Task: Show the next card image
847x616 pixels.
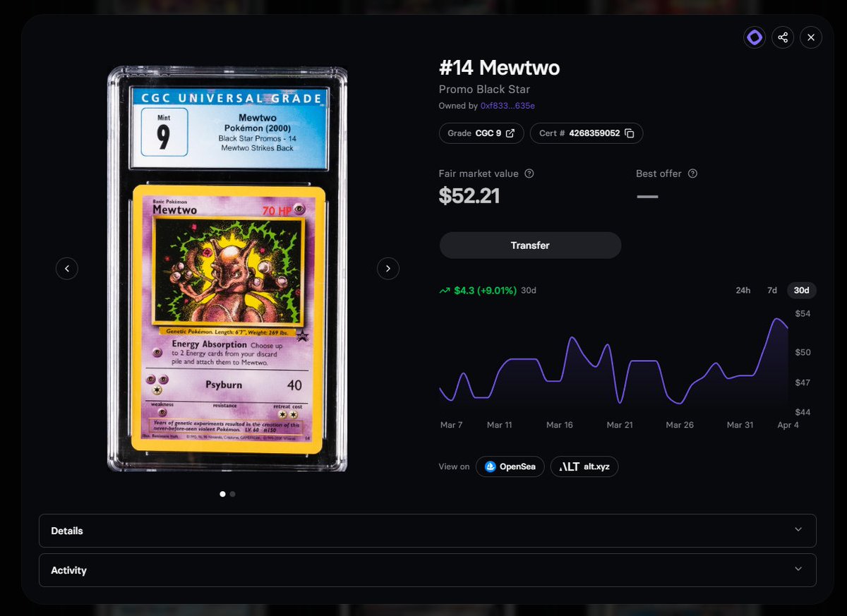Action: coord(388,268)
